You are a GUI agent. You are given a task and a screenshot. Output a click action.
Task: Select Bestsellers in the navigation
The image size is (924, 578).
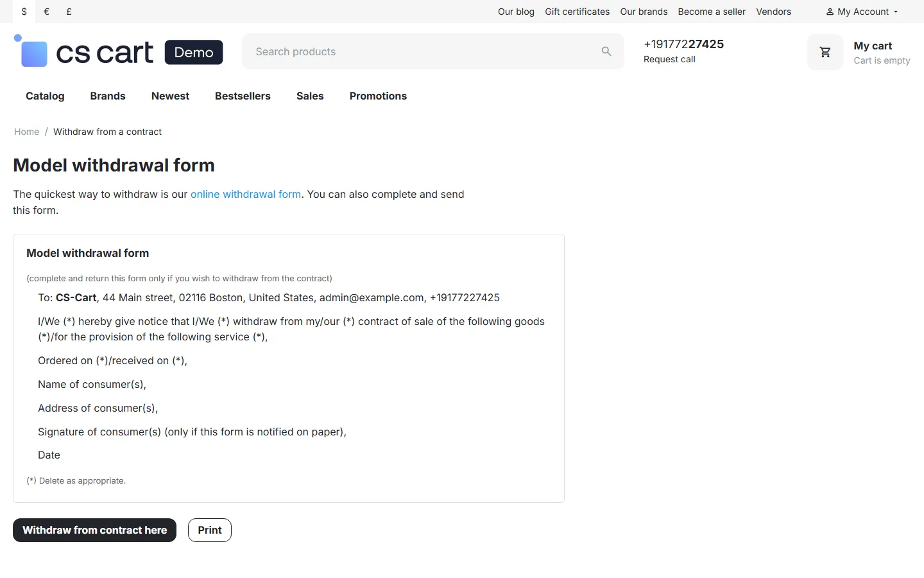243,96
